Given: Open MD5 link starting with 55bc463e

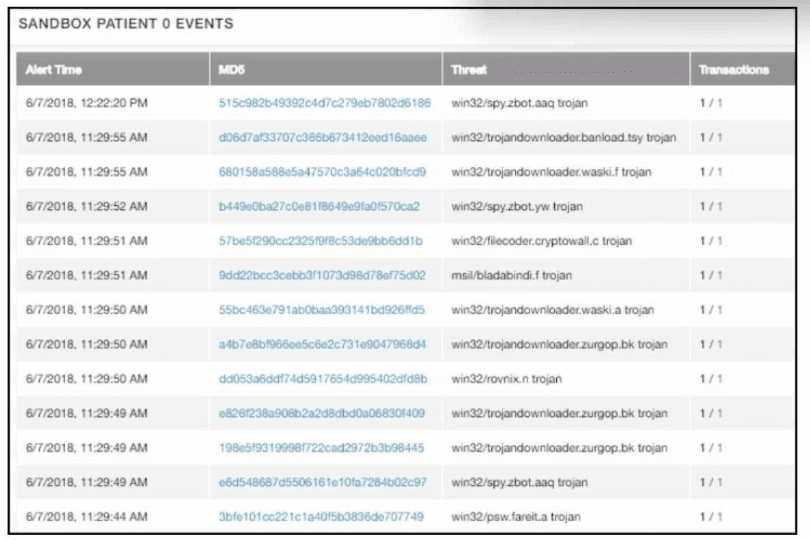Looking at the screenshot, I should 322,310.
